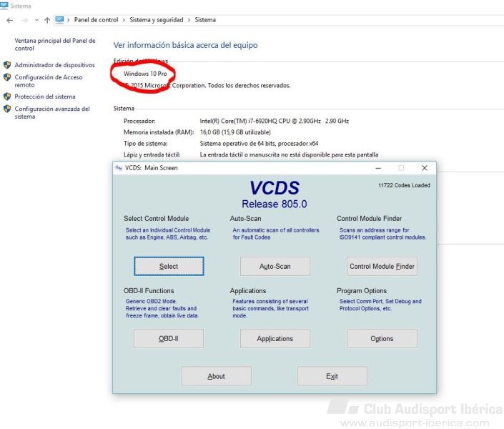The width and height of the screenshot is (504, 429).
Task: Click the 'Windows 10 Pro' edition text
Action: tap(145, 74)
